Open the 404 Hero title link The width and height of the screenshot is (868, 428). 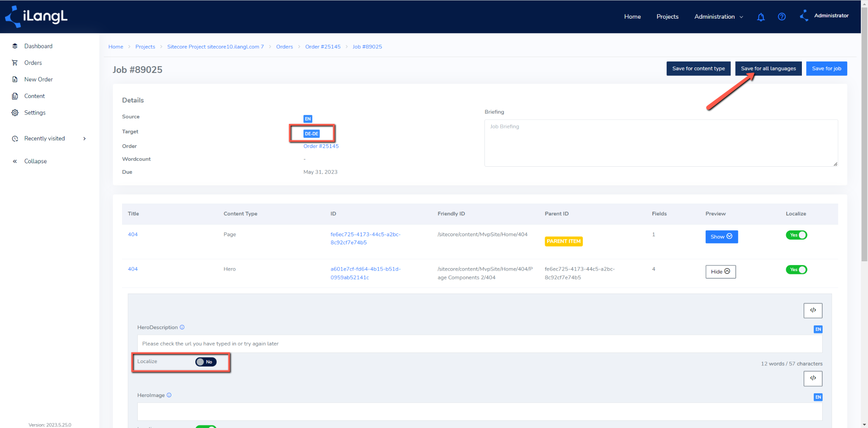point(133,269)
